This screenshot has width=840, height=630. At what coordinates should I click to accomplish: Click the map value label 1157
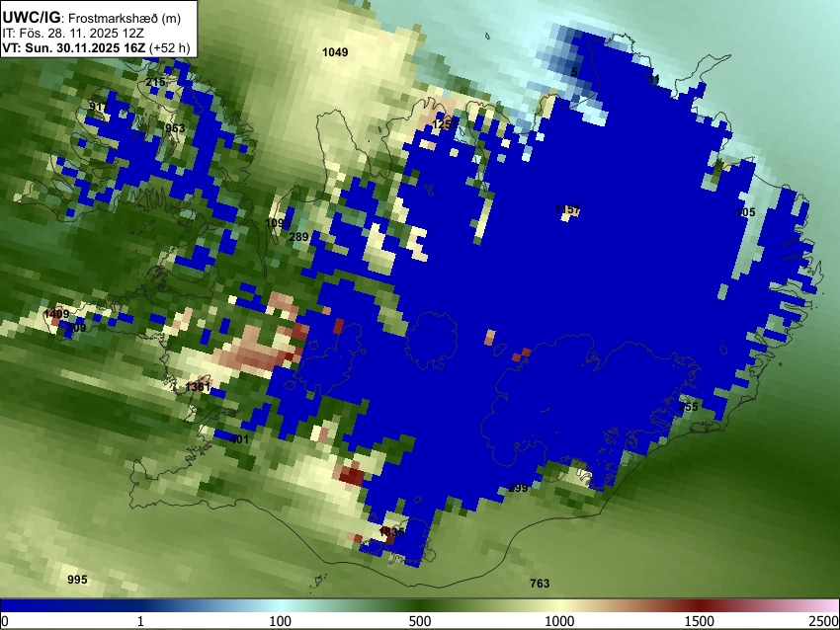[568, 209]
